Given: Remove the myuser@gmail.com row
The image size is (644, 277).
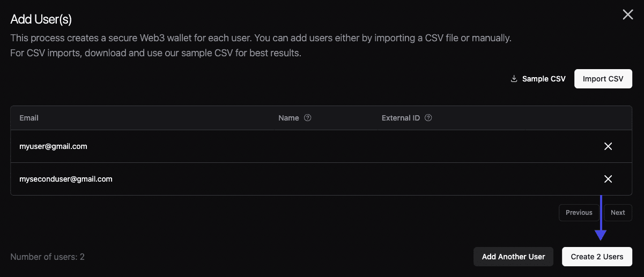Looking at the screenshot, I should 608,146.
